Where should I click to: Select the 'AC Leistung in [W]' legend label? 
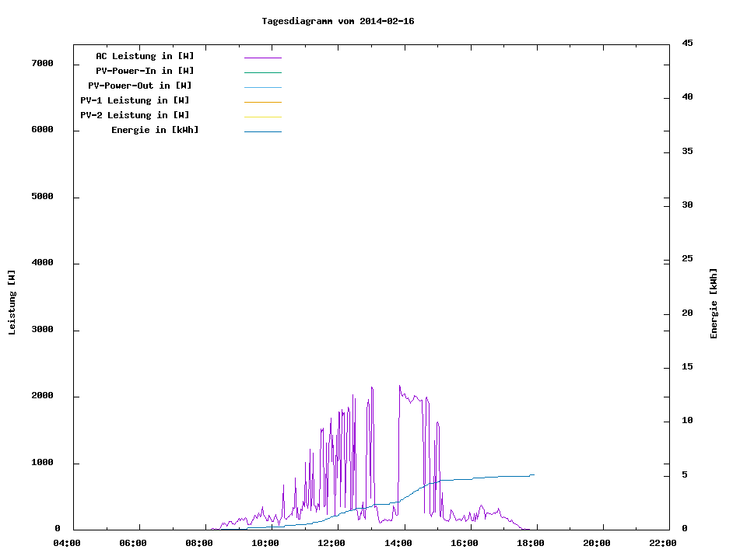point(145,56)
